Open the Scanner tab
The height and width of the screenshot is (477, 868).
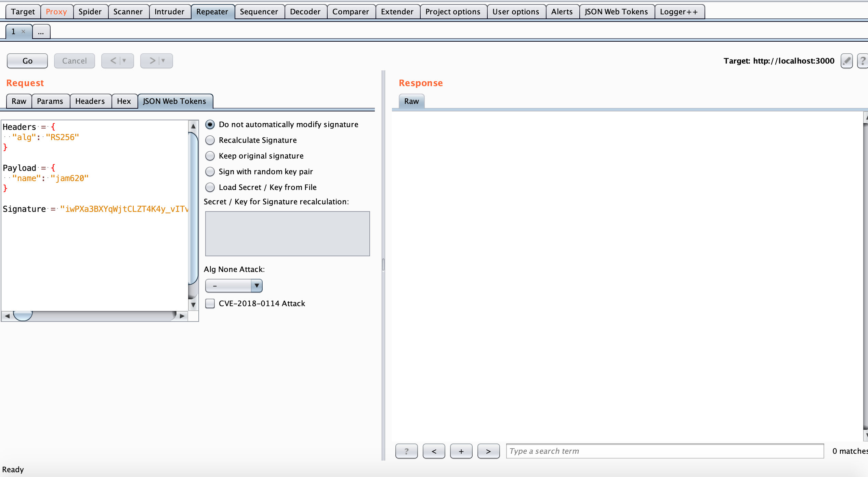(128, 12)
